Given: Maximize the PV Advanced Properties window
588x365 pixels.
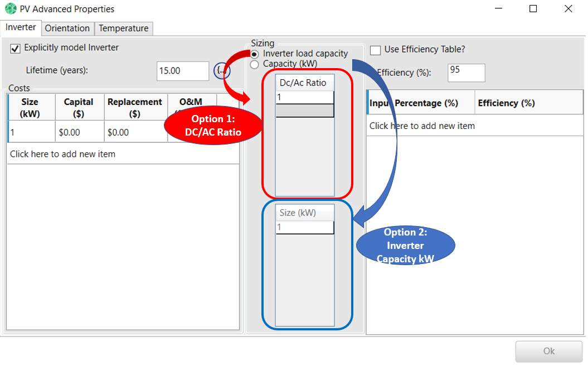Looking at the screenshot, I should (533, 9).
